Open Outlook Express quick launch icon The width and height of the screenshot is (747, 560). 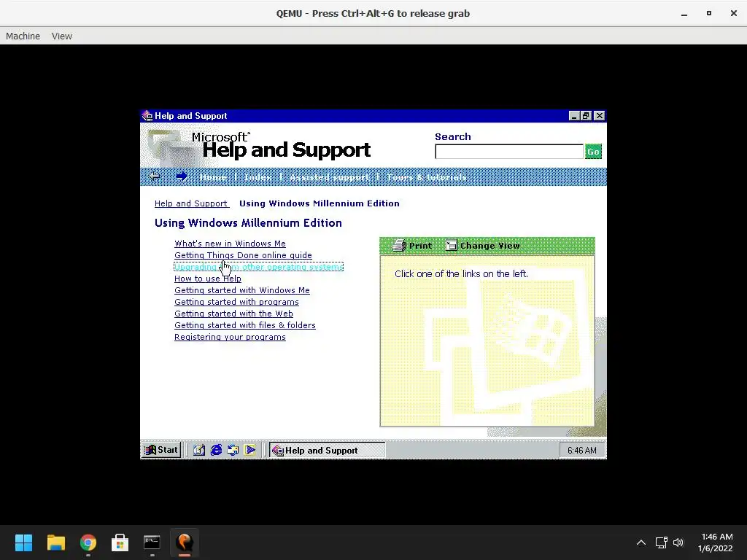[233, 450]
